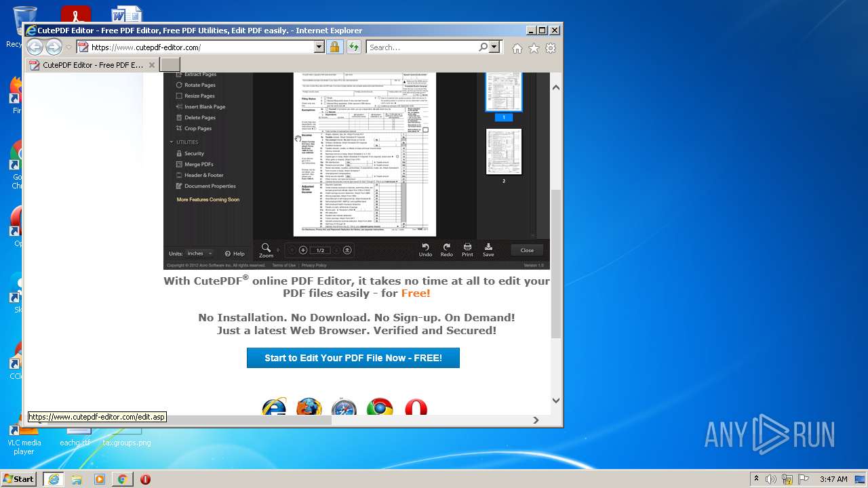
Task: Open the taskbar file explorer folder
Action: pyautogui.click(x=77, y=479)
